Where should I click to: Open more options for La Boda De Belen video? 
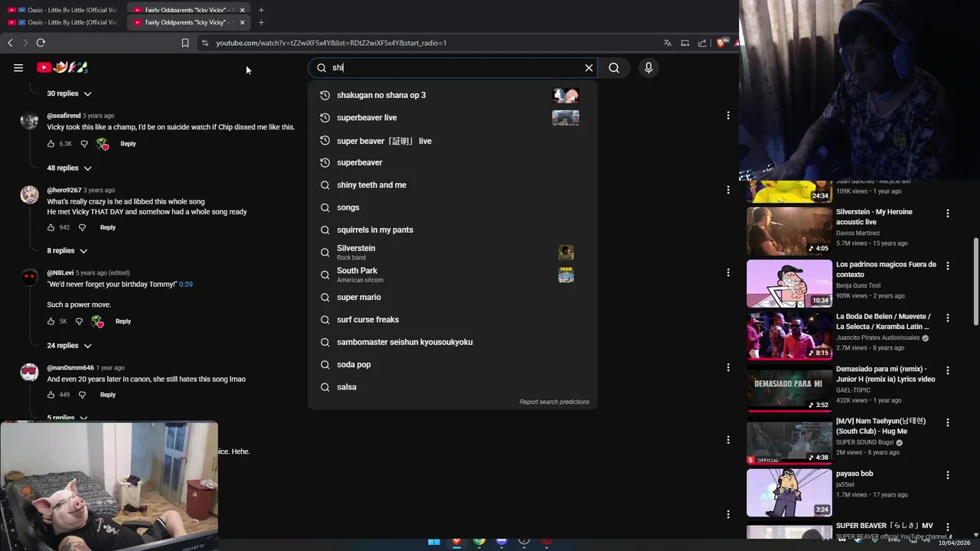point(948,318)
